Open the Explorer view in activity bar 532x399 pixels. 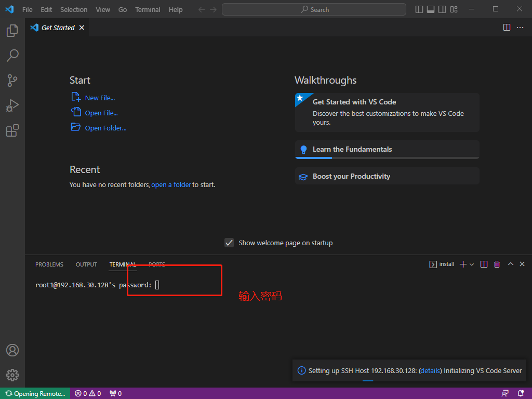pos(12,31)
